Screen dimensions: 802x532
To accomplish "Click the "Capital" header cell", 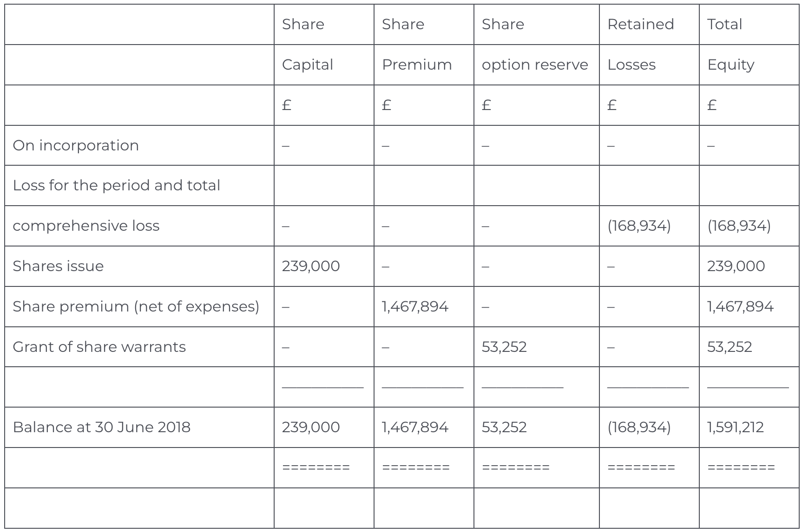I will coord(307,65).
